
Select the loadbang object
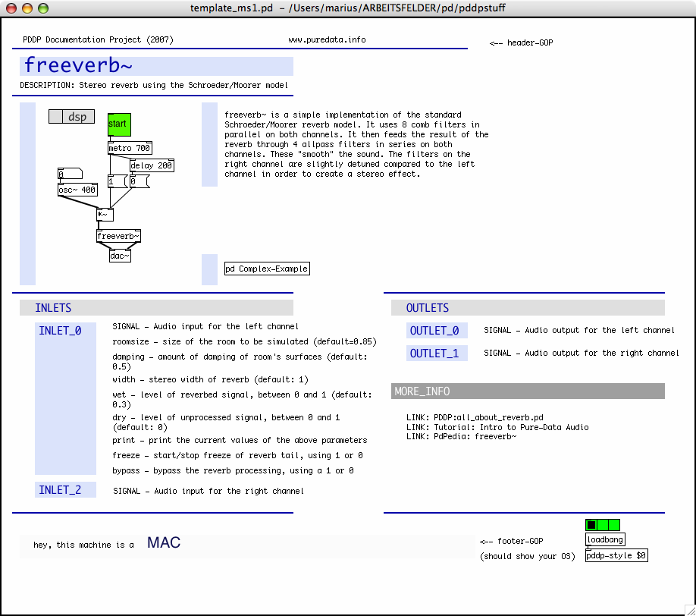point(606,539)
